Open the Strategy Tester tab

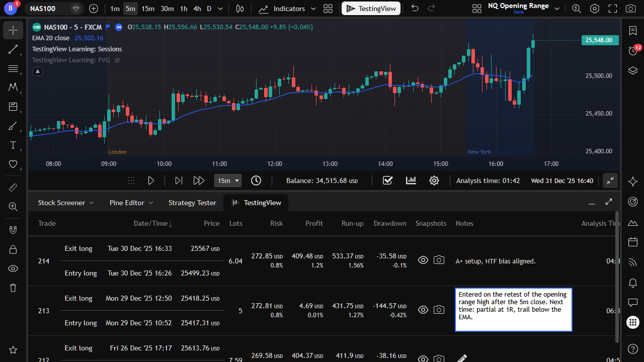[192, 203]
